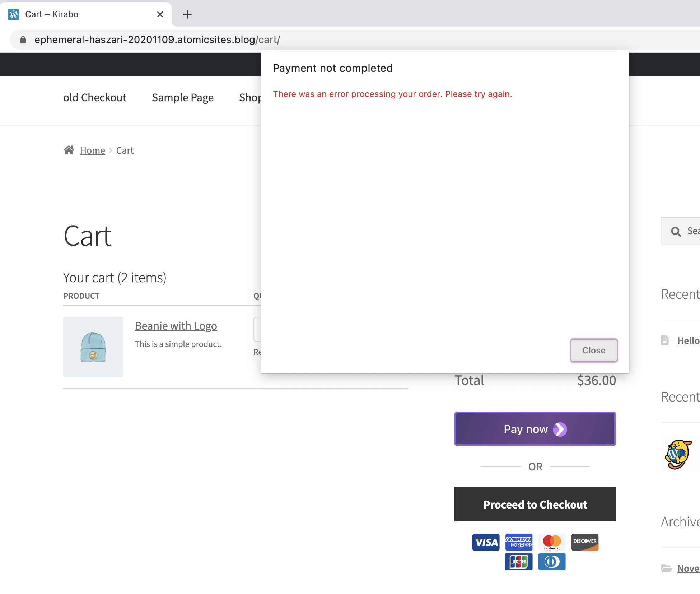Click the Discover card icon
Image resolution: width=700 pixels, height=594 pixels.
pos(585,542)
